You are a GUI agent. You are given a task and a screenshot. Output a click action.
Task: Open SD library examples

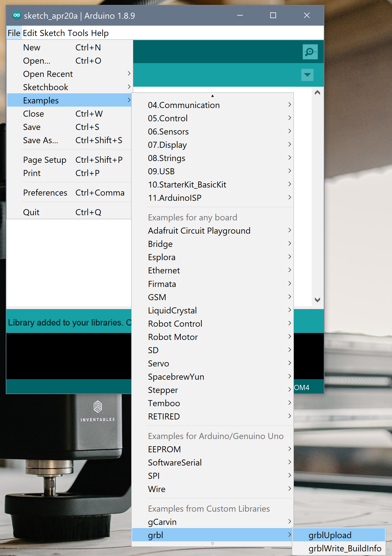click(x=212, y=350)
